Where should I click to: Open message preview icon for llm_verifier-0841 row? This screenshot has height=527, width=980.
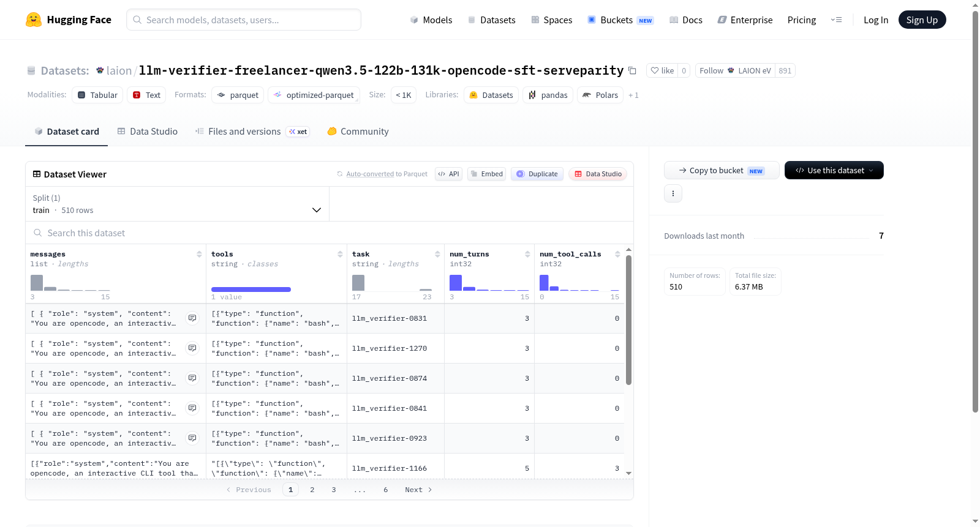pyautogui.click(x=192, y=408)
